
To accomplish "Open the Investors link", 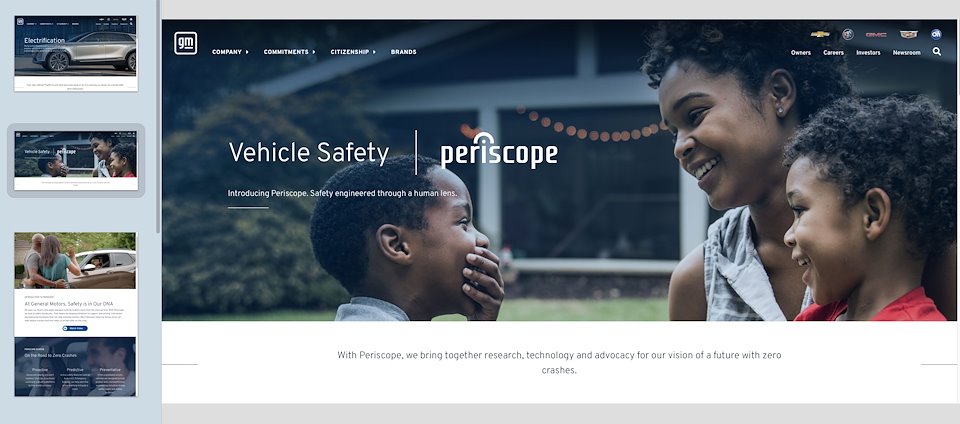I will [868, 53].
